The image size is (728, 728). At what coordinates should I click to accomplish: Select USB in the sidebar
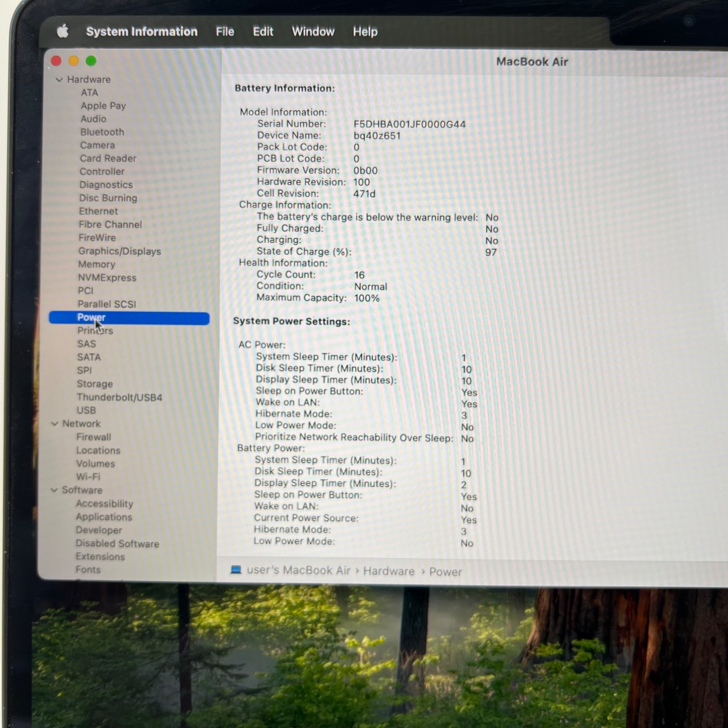coord(86,411)
